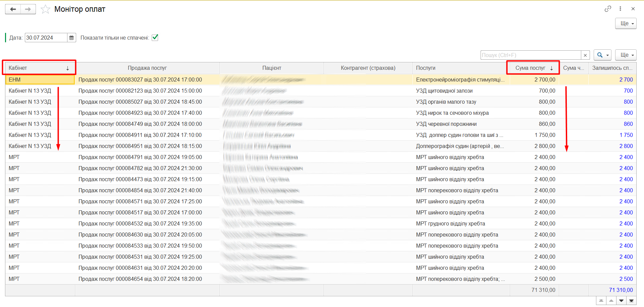
Task: Click the magnifier search button
Action: pyautogui.click(x=602, y=55)
